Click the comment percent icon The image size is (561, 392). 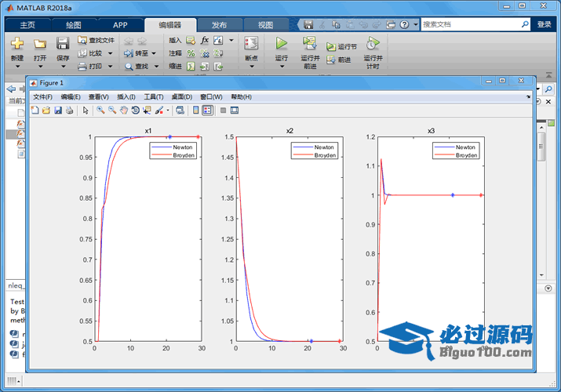[x=191, y=53]
